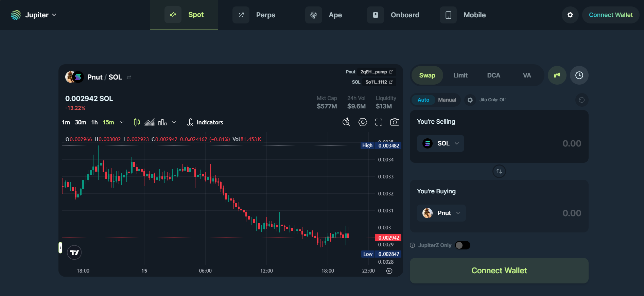Open the SOL selling token dropdown
Screen dimensions: 644x296
coord(440,143)
